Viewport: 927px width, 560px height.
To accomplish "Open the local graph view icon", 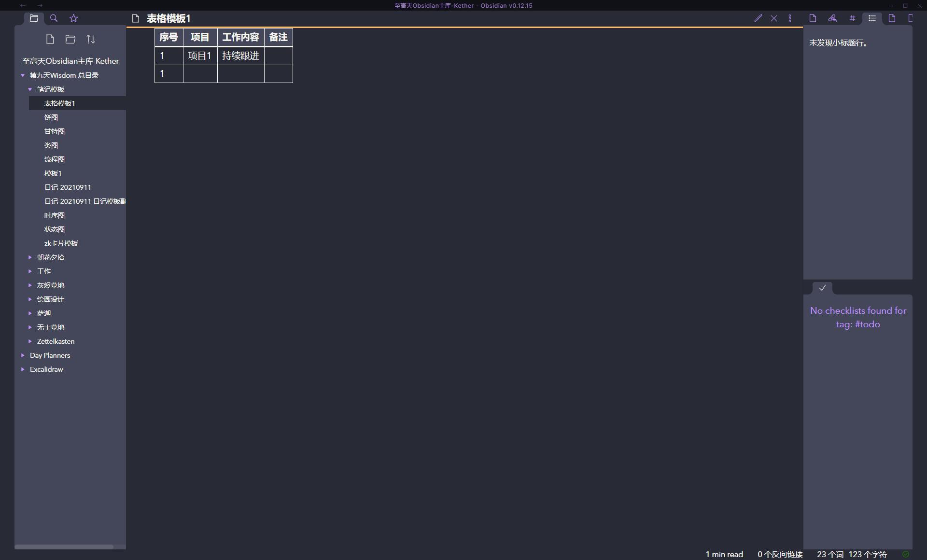I will [x=832, y=18].
